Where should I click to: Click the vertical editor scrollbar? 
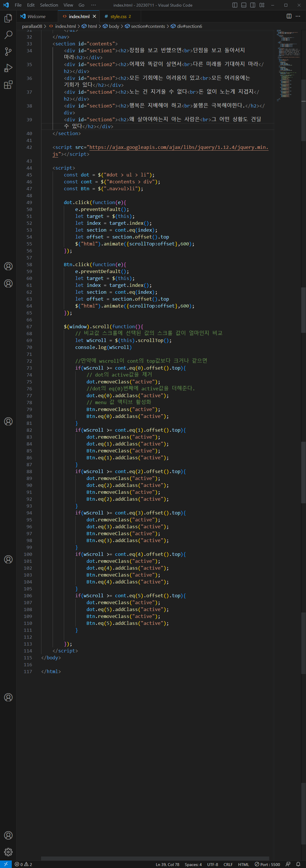[x=303, y=111]
